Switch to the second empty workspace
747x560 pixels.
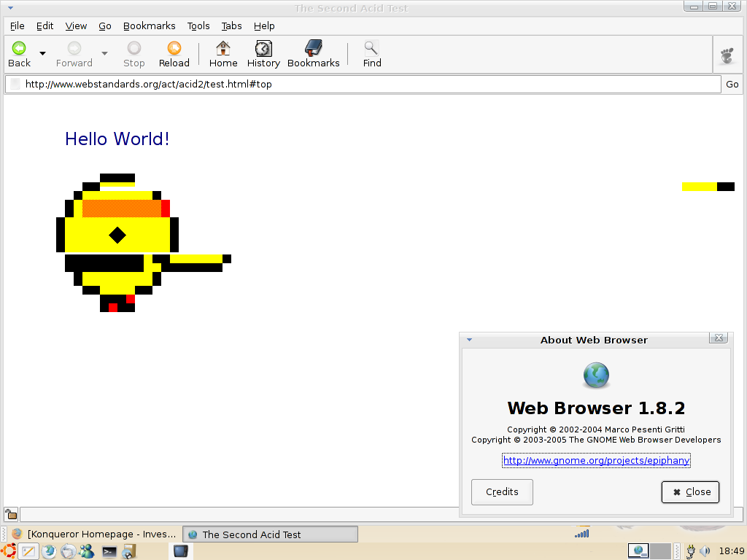(x=660, y=551)
